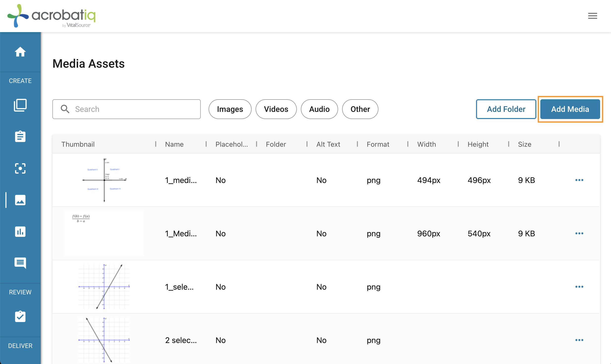
Task: Click the CREATE section label in sidebar
Action: [x=20, y=81]
